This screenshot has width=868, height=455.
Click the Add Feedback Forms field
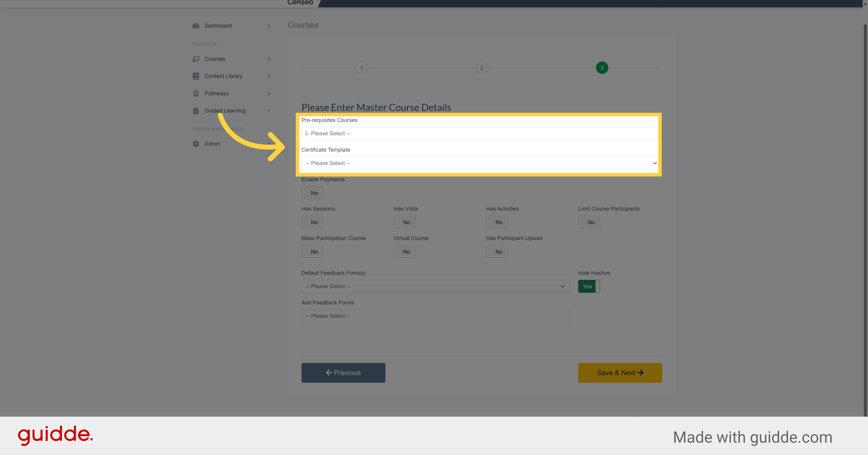(x=435, y=316)
